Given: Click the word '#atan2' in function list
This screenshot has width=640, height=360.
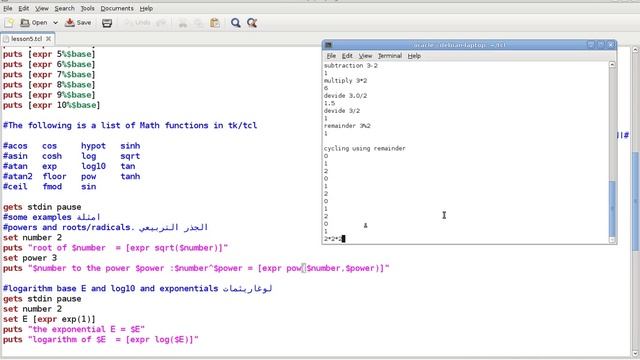Looking at the screenshot, I should point(18,176).
